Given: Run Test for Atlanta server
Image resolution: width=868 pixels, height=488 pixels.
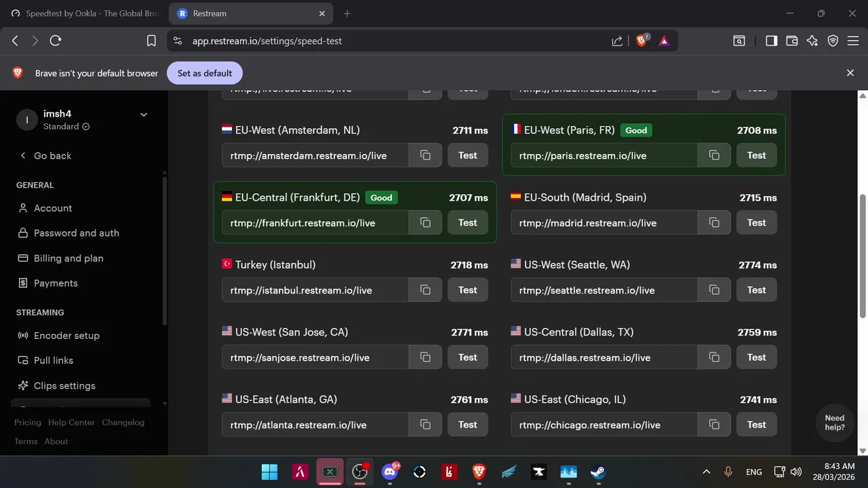Looking at the screenshot, I should (468, 424).
